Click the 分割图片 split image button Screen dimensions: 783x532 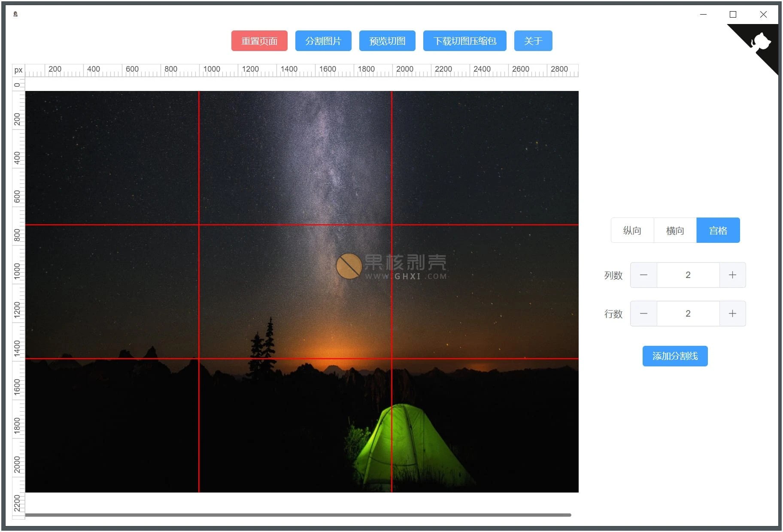[x=323, y=41]
